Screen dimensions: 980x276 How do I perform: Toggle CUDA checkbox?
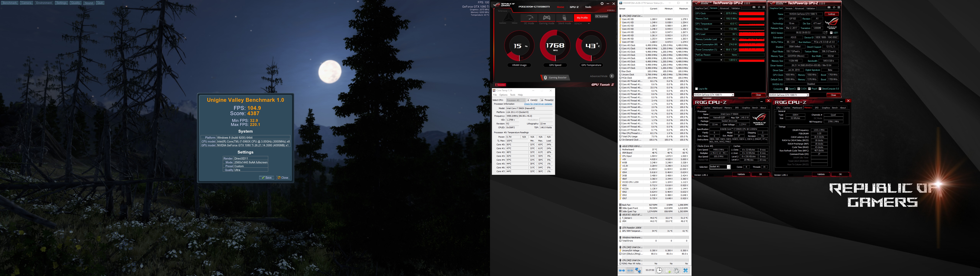pos(799,89)
